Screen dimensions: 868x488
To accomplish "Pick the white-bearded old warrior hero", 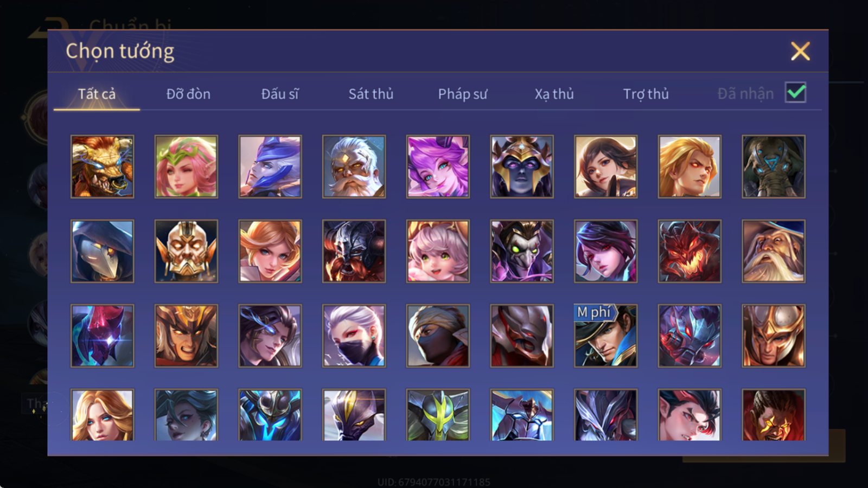I will pos(354,166).
